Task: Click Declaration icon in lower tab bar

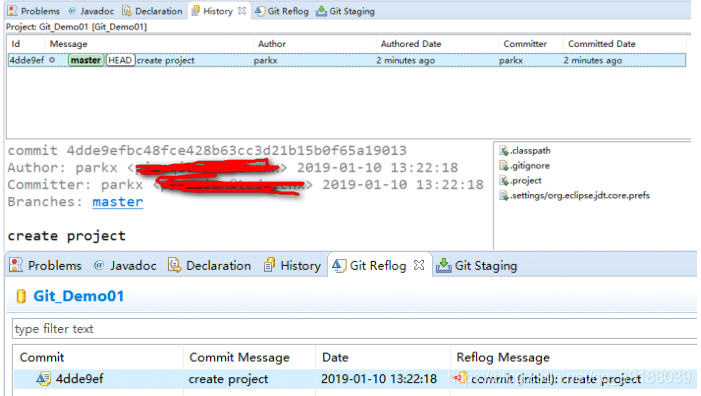Action: pyautogui.click(x=174, y=265)
